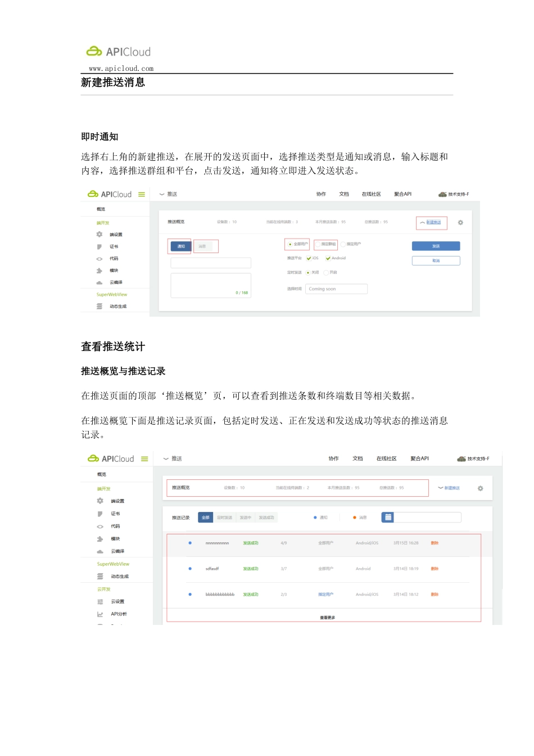Click the 证书 icon in the push-records sidebar
The image size is (534, 756).
pyautogui.click(x=100, y=514)
